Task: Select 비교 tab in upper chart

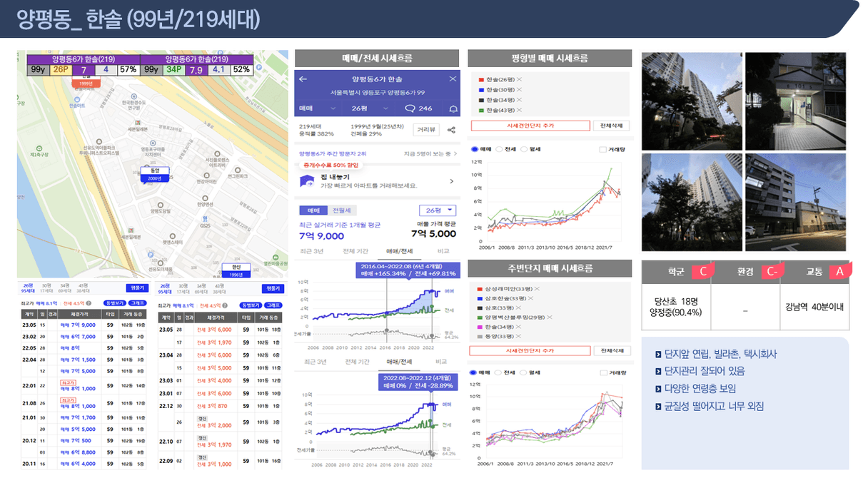Action: pos(443,251)
